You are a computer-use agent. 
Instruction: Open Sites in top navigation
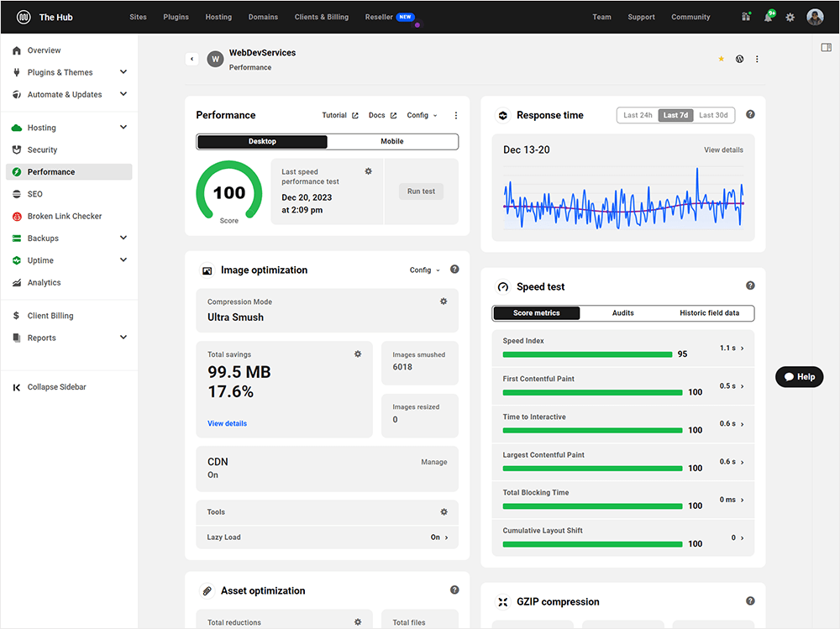click(x=139, y=17)
